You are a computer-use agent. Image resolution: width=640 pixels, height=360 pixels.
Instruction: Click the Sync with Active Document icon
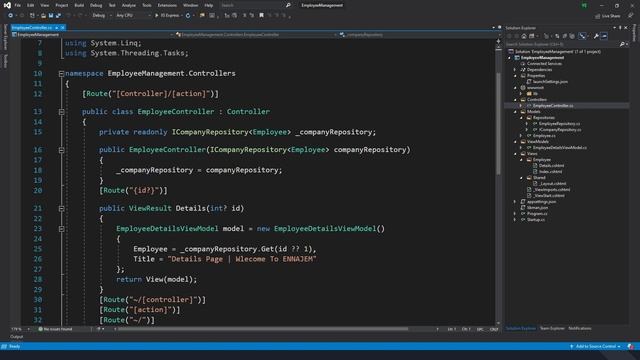click(x=557, y=36)
